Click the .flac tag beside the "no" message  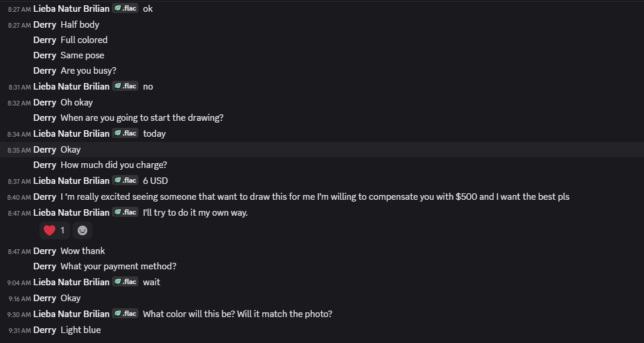tap(126, 86)
